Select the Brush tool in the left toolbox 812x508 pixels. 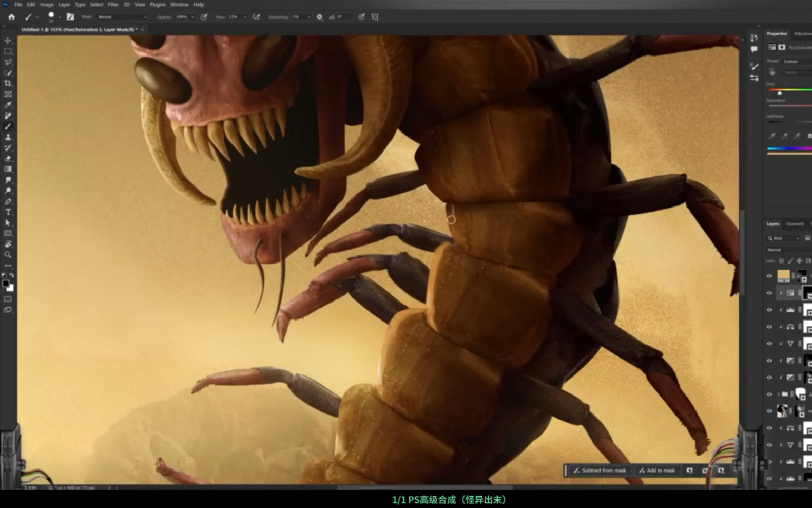(8, 126)
